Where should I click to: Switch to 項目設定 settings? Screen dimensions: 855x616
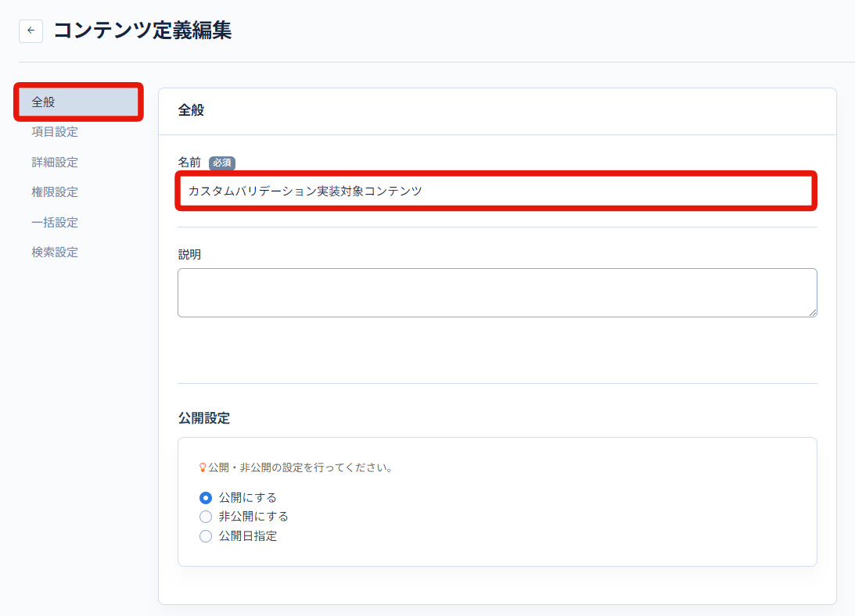coord(53,131)
